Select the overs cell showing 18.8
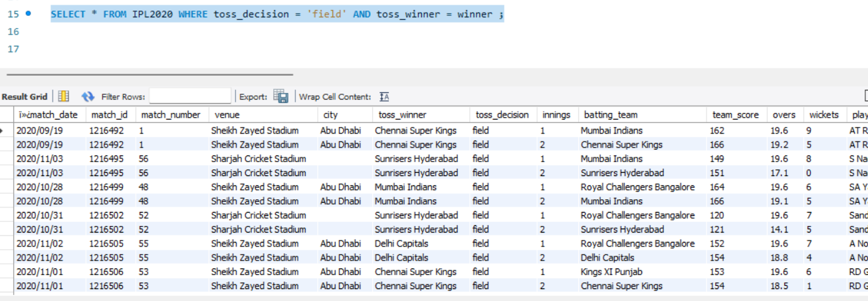Viewport: 868px width, 301px height. (x=785, y=258)
